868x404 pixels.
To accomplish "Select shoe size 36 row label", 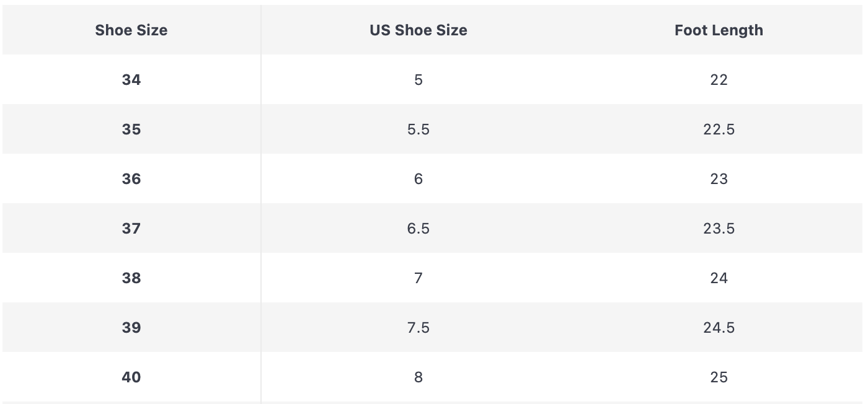I will click(131, 178).
